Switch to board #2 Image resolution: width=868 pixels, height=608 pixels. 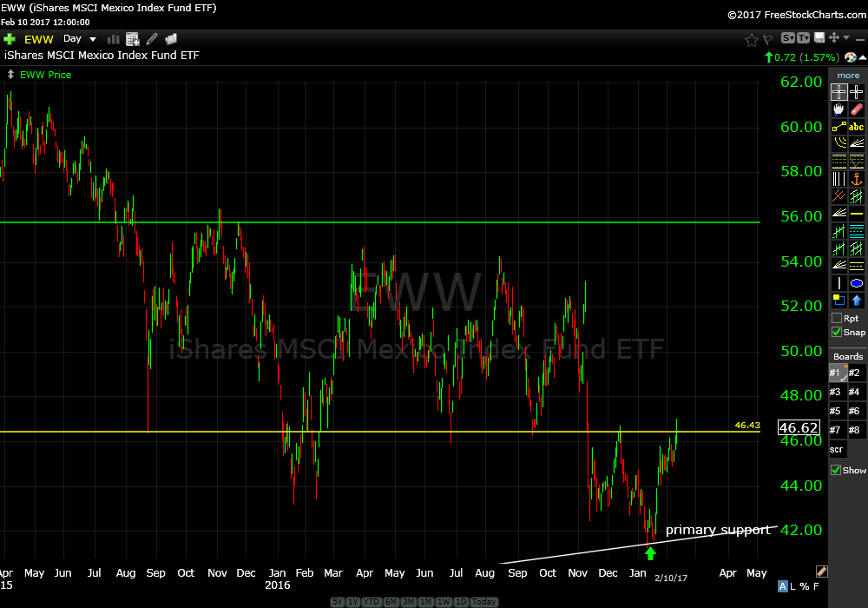pyautogui.click(x=856, y=373)
